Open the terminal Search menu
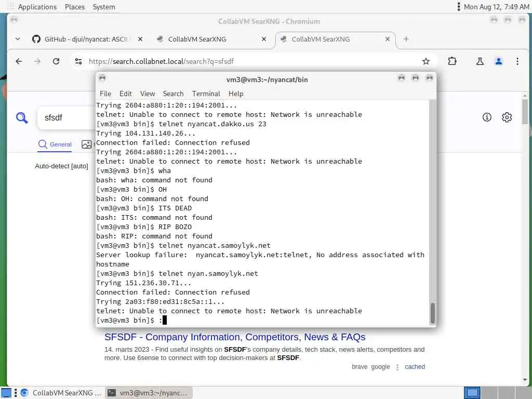The width and height of the screenshot is (532, 399). 173,94
